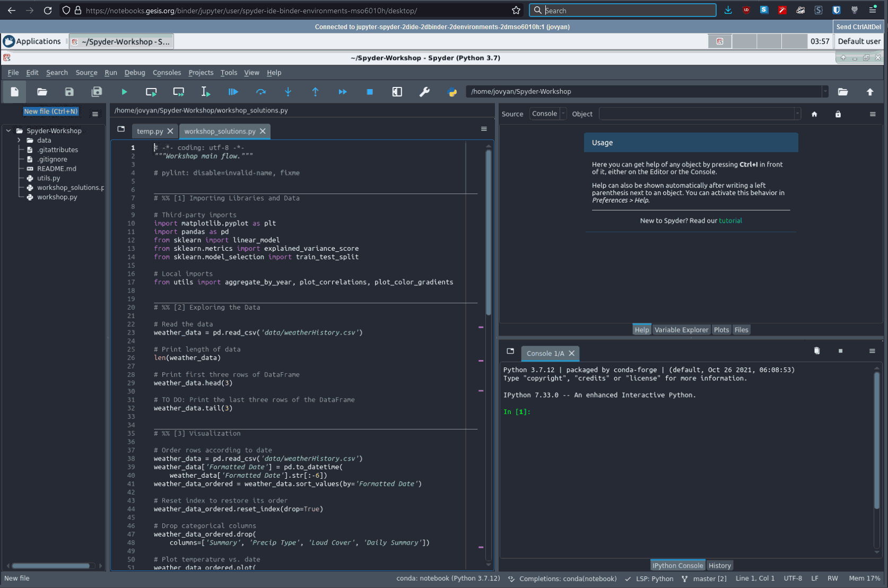The height and width of the screenshot is (588, 888).
Task: Click the project explorer horizontal scrollbar
Action: [51, 566]
